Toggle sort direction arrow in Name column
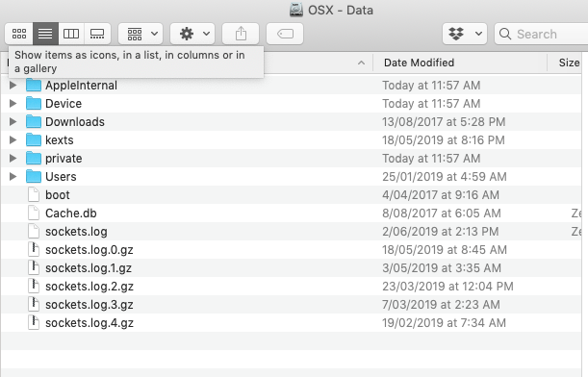Image resolution: width=588 pixels, height=377 pixels. pyautogui.click(x=361, y=63)
